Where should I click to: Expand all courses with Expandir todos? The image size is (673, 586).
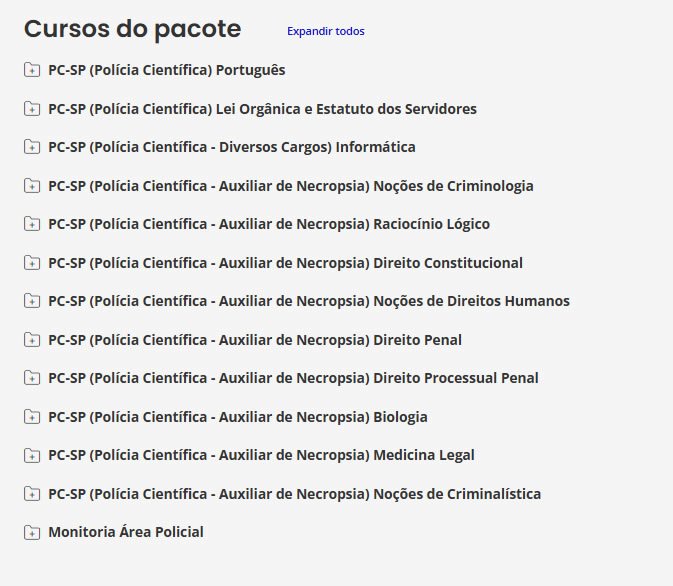click(x=325, y=31)
